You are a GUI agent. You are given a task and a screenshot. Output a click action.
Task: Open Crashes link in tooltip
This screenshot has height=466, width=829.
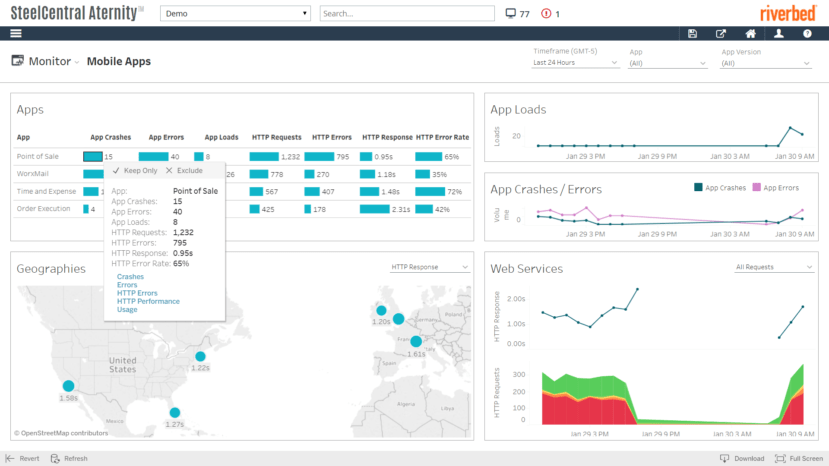coord(130,277)
